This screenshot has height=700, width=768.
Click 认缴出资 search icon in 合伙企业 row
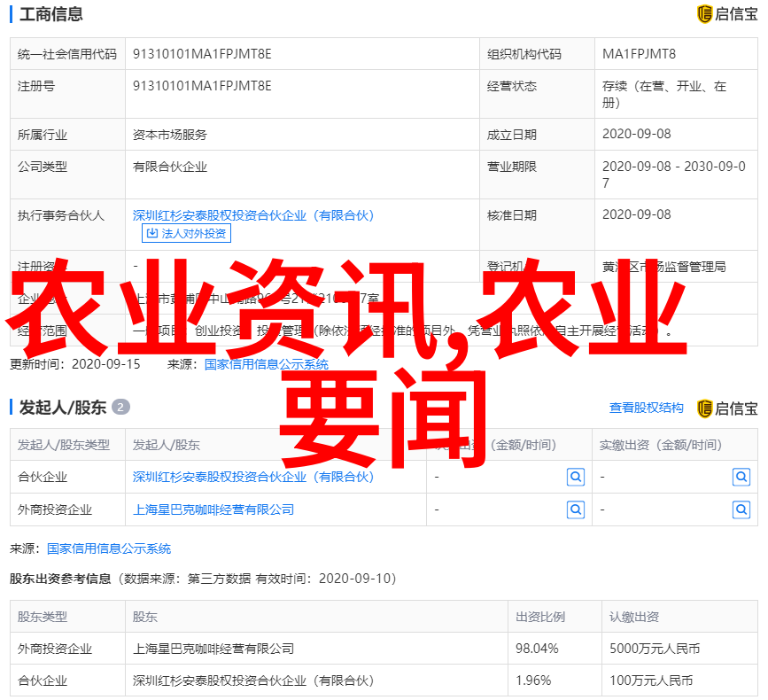point(576,477)
